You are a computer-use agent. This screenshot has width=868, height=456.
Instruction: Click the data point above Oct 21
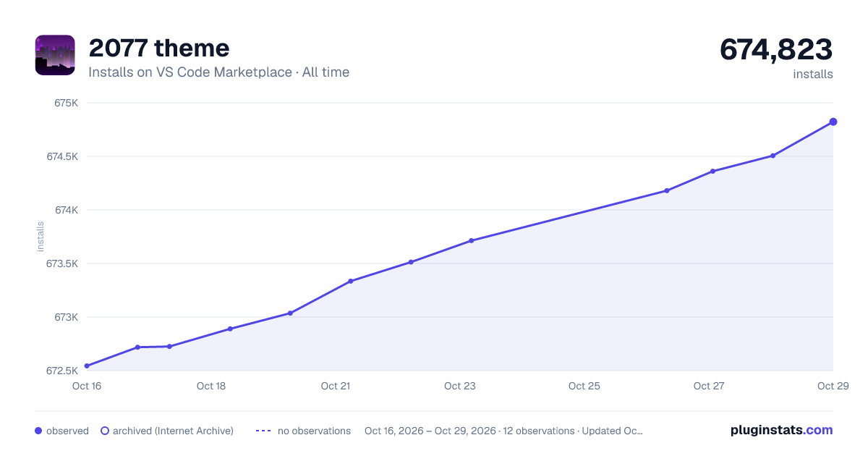[x=351, y=281]
